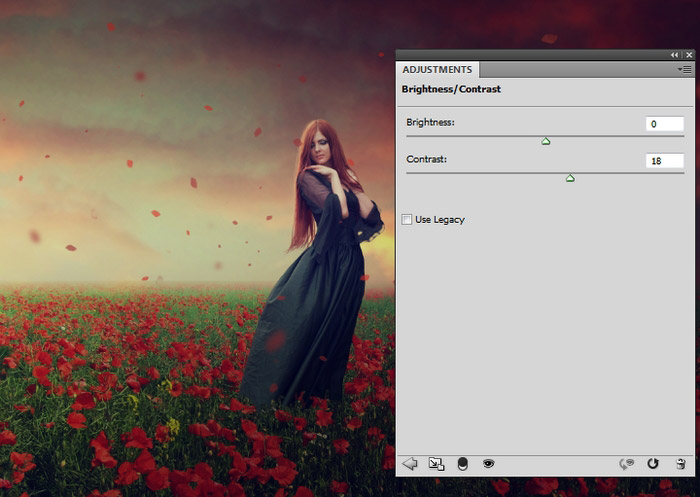The width and height of the screenshot is (700, 497).
Task: Click the Brightness slider handle
Action: click(546, 142)
